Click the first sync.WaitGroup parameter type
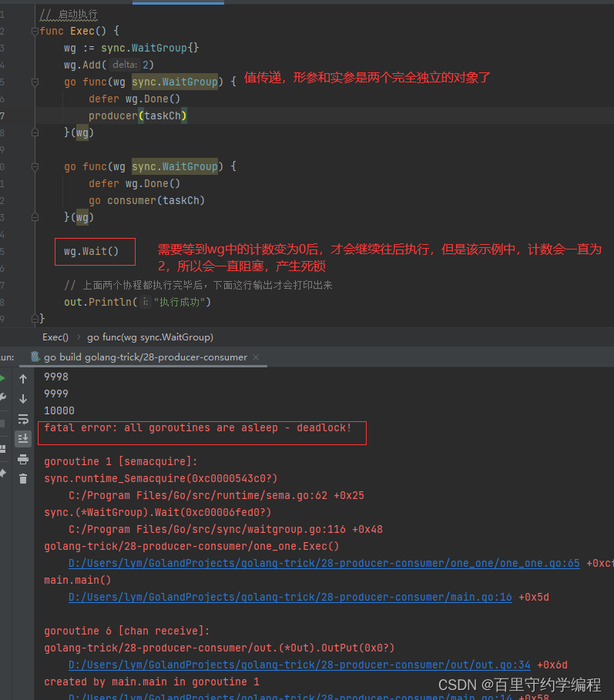This screenshot has height=700, width=614. coord(175,82)
